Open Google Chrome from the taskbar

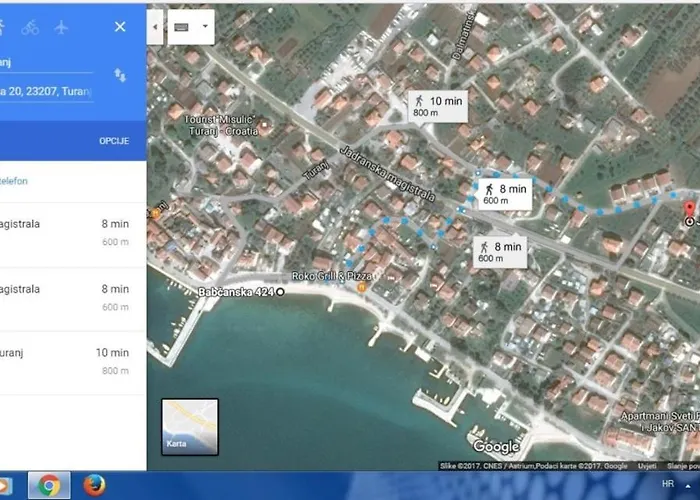click(46, 486)
